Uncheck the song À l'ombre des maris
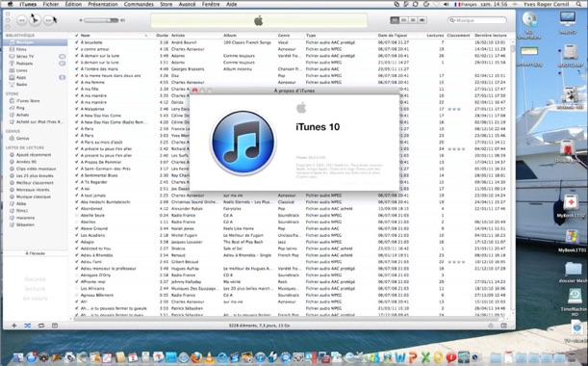 point(76,69)
